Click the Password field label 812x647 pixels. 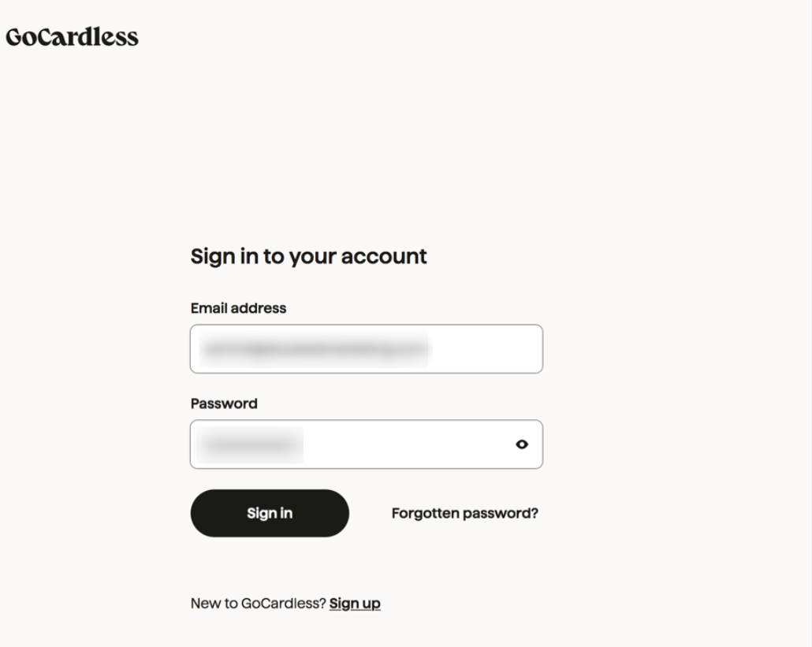(224, 403)
